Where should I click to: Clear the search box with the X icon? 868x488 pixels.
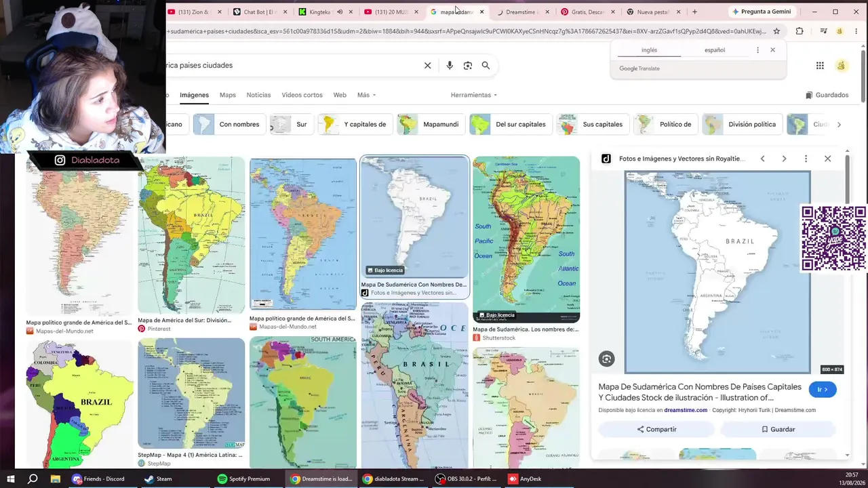[427, 66]
